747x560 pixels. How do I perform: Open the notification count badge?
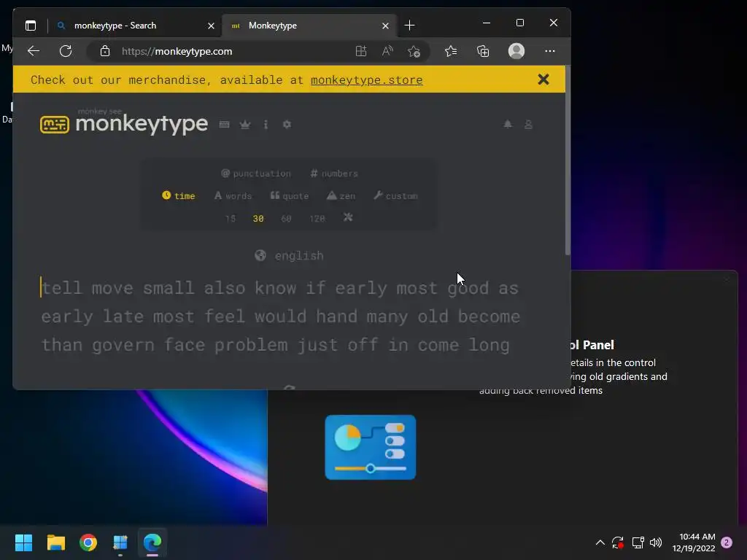(727, 542)
